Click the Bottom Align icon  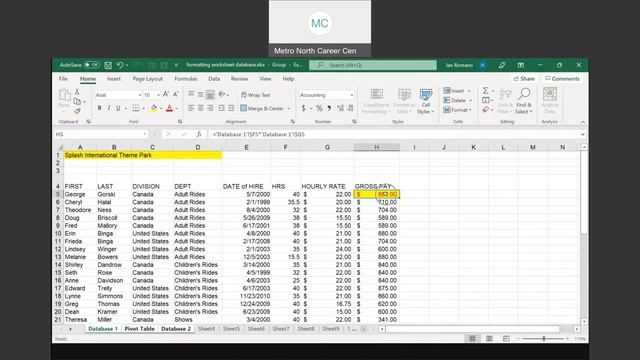pyautogui.click(x=210, y=95)
